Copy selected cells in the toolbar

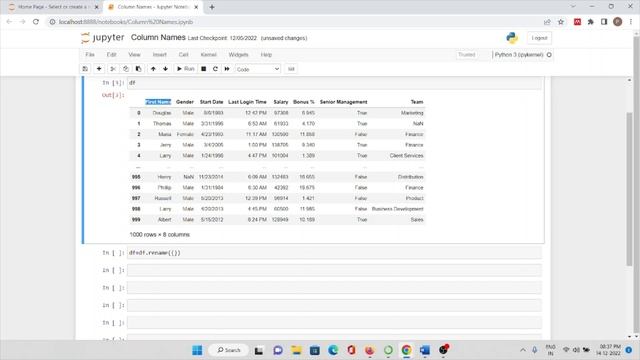(x=126, y=69)
